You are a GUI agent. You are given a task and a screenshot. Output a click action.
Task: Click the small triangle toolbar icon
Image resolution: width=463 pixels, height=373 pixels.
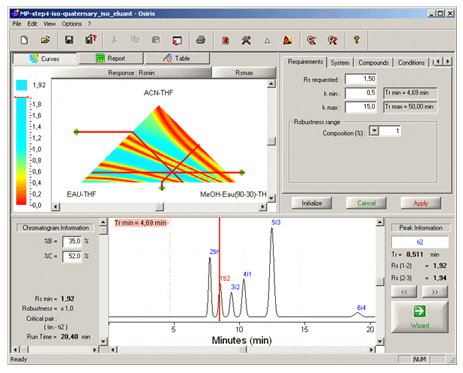pyautogui.click(x=267, y=41)
